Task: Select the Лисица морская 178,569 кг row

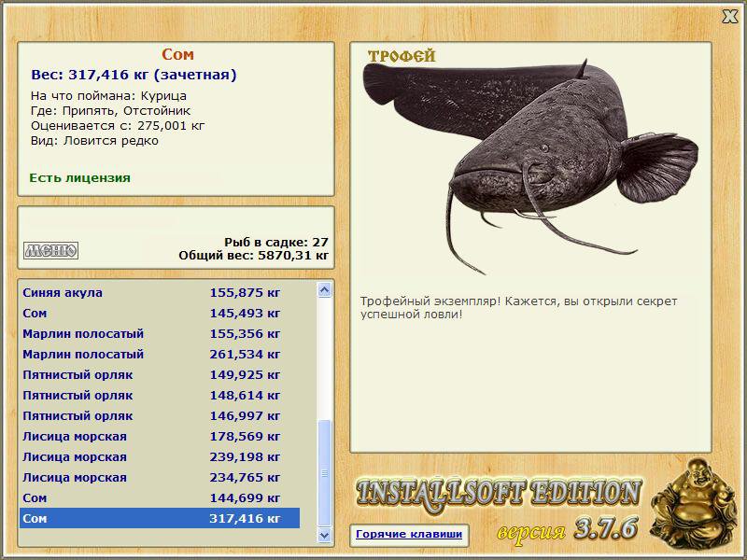Action: (x=160, y=436)
